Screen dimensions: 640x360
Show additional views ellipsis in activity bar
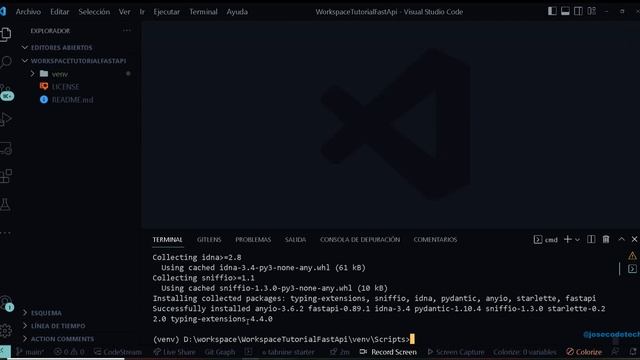click(6, 233)
